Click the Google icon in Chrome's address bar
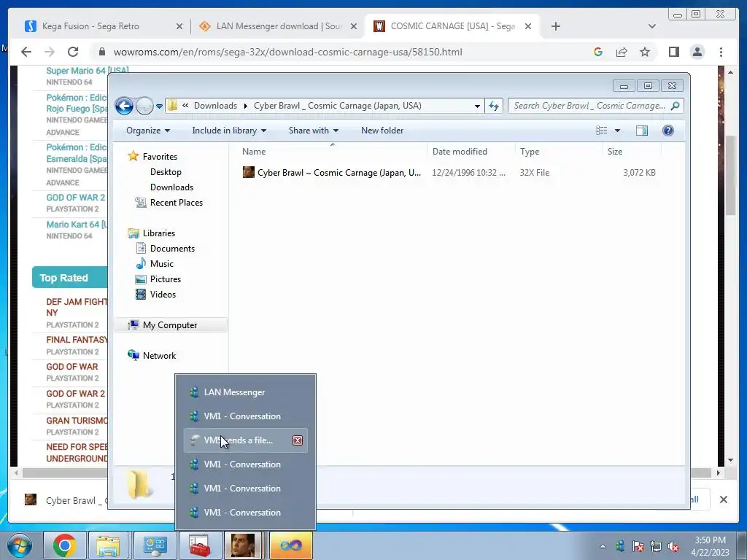Image resolution: width=747 pixels, height=560 pixels. (598, 52)
